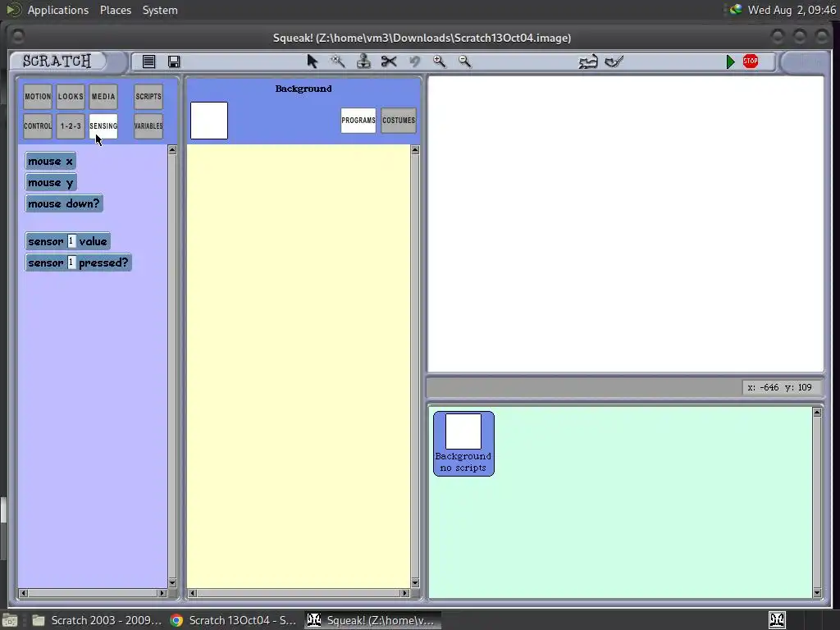Open the MEDIA block category

click(x=103, y=97)
